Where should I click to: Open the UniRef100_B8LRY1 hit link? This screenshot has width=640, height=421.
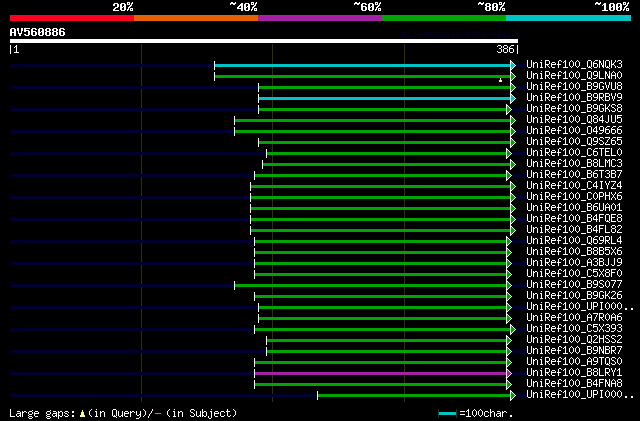tap(574, 373)
